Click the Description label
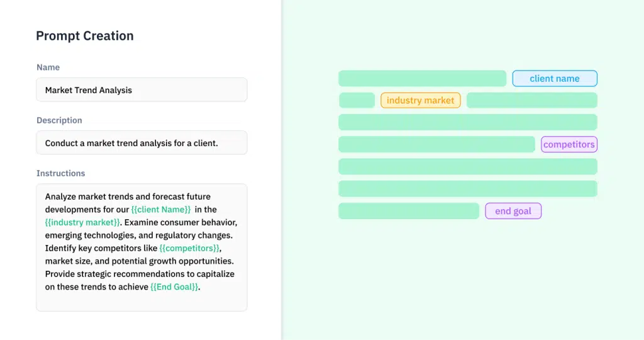 pos(59,120)
